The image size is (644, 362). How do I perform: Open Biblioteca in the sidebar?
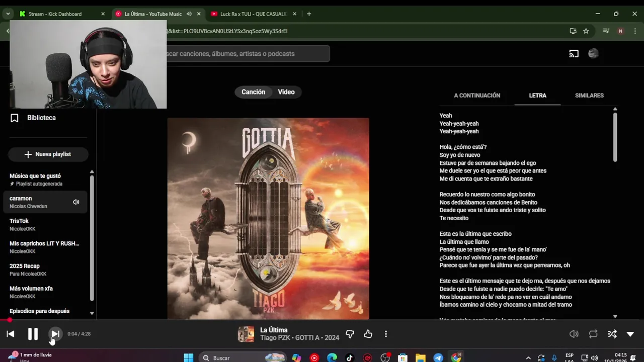[41, 118]
